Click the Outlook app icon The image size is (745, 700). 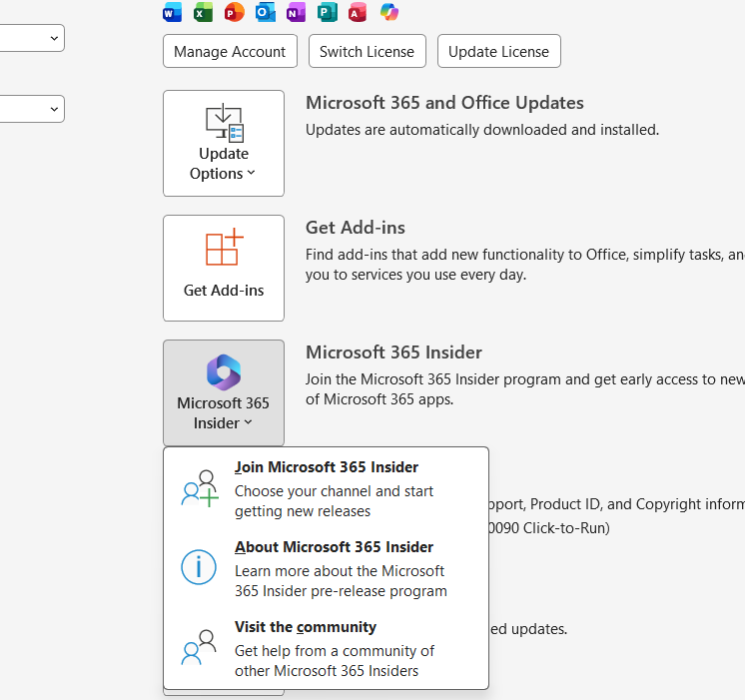265,12
